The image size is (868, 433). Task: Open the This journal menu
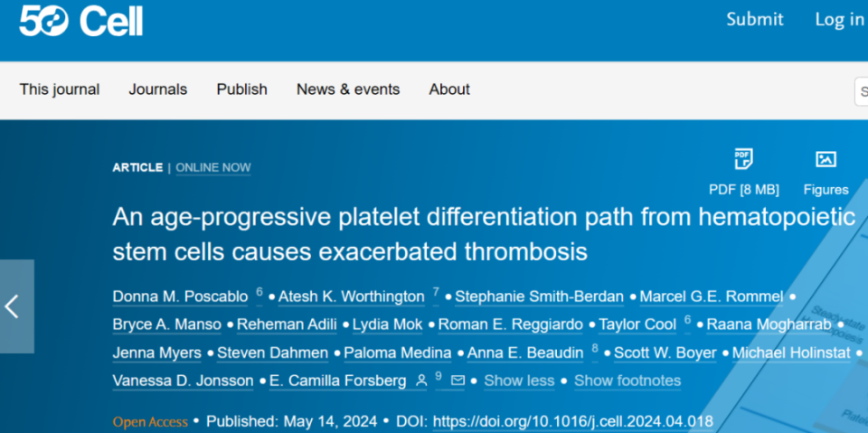(60, 89)
